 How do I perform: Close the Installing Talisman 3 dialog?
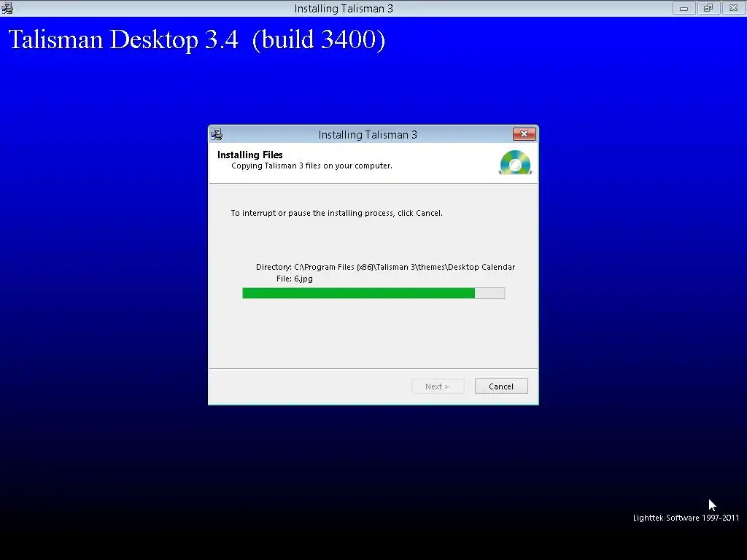tap(524, 134)
